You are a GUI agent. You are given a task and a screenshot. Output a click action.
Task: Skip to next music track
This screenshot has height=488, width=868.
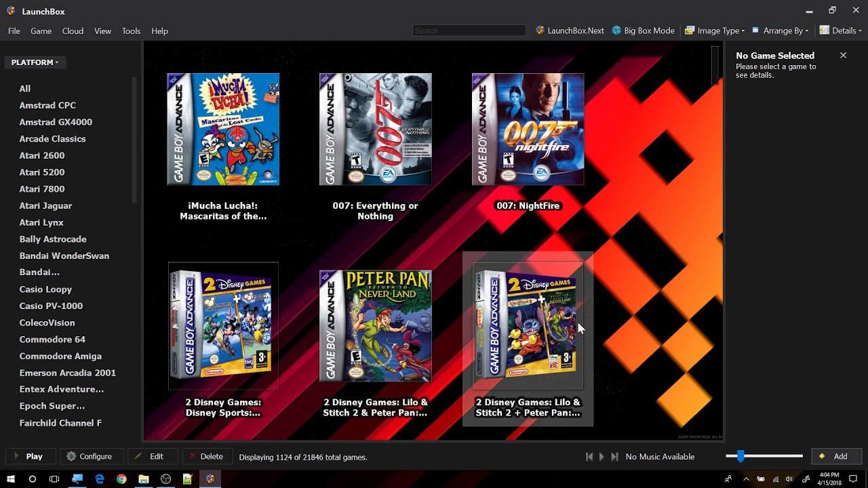point(614,457)
